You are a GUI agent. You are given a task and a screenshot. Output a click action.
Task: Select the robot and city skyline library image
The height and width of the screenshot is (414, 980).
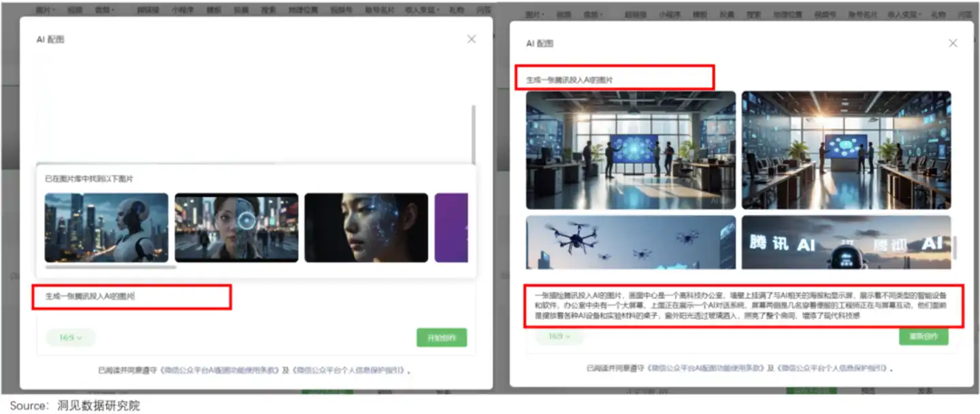pyautogui.click(x=107, y=227)
